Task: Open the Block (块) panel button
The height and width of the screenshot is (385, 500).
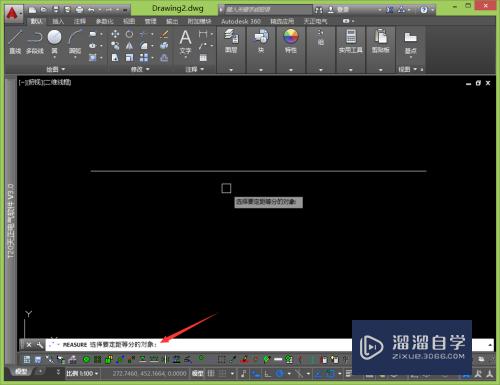Action: pyautogui.click(x=261, y=42)
